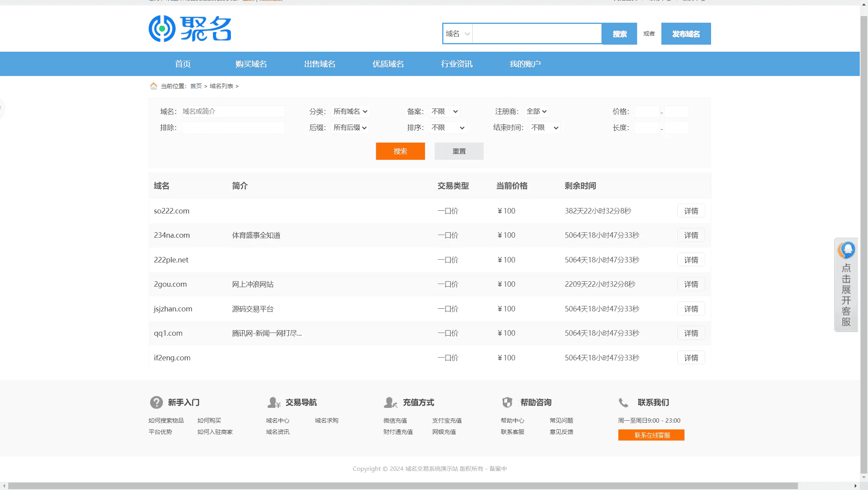The width and height of the screenshot is (868, 490).
Task: Go to the 购买域名 nav menu
Action: (251, 64)
